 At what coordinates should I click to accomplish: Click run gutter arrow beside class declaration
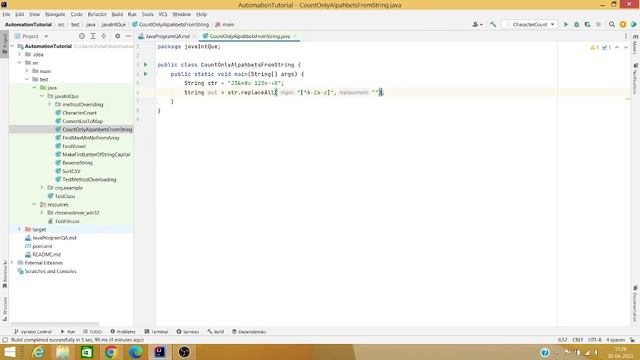tap(146, 64)
